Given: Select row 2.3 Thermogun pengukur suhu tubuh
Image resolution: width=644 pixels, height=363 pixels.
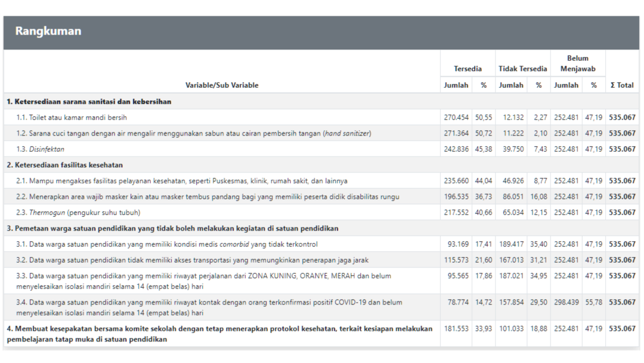Looking at the screenshot, I should [x=321, y=213].
